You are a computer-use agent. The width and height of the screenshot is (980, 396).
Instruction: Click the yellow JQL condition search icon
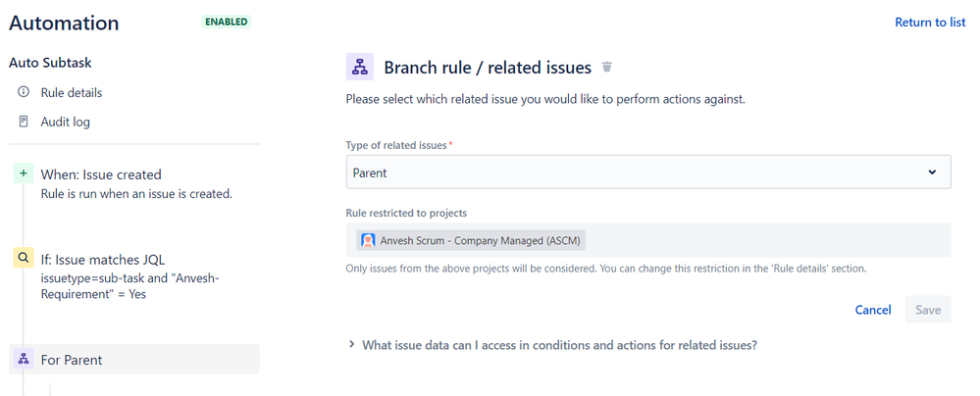pos(23,259)
